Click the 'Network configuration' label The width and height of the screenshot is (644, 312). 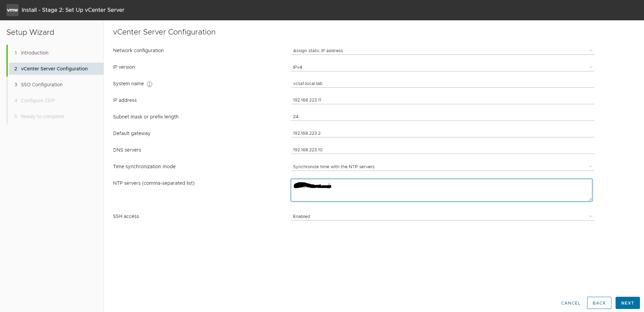pyautogui.click(x=138, y=50)
